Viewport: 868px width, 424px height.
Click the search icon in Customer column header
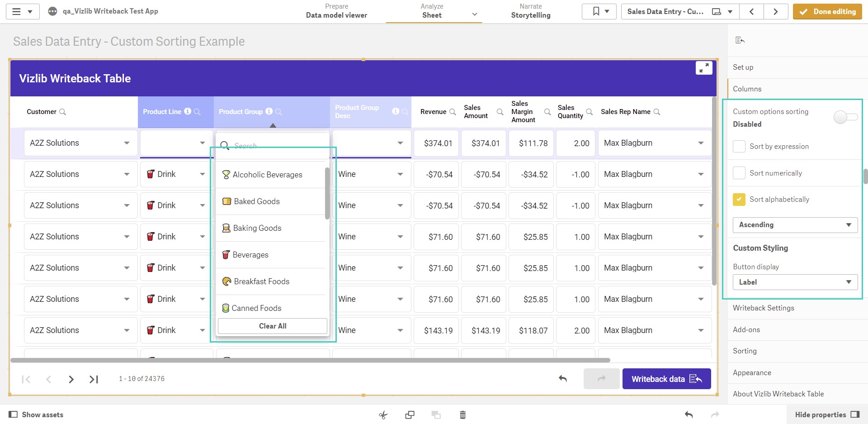[x=63, y=112]
